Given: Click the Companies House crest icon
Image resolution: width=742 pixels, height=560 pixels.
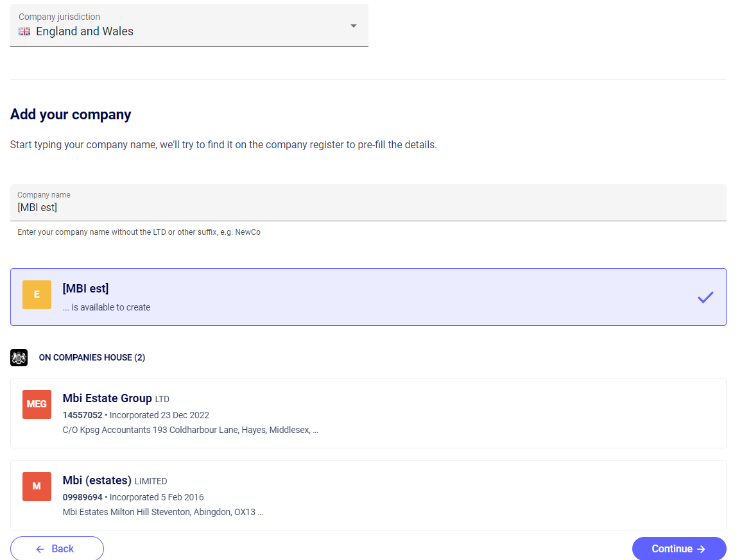Looking at the screenshot, I should (19, 357).
